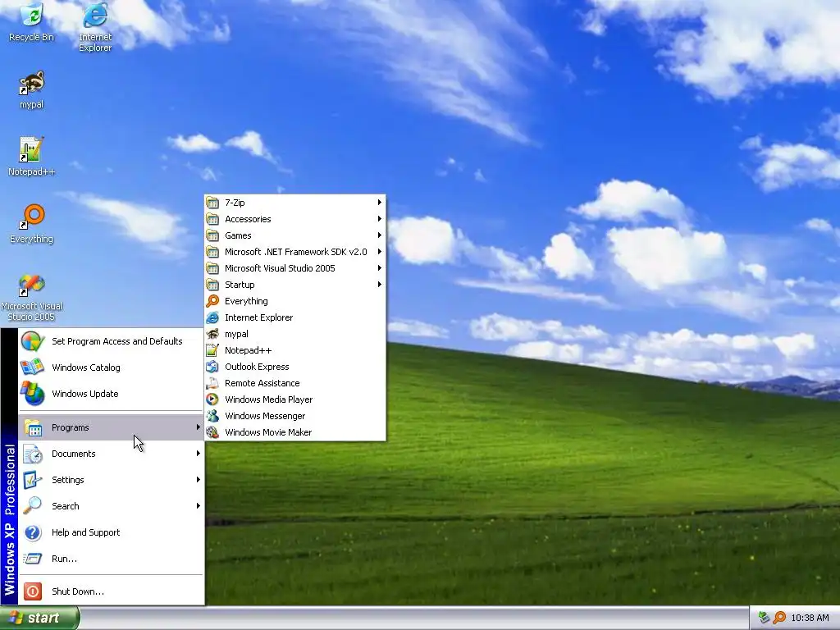
Task: Choose Set Program Access and Defaults
Action: pyautogui.click(x=111, y=341)
